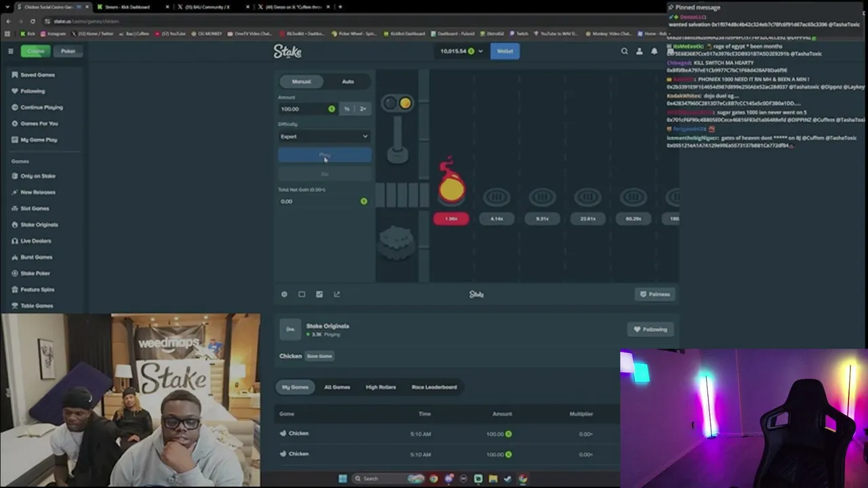Close the Kick Dashboard browser tab
Screen dimensions: 868x488
point(166,7)
